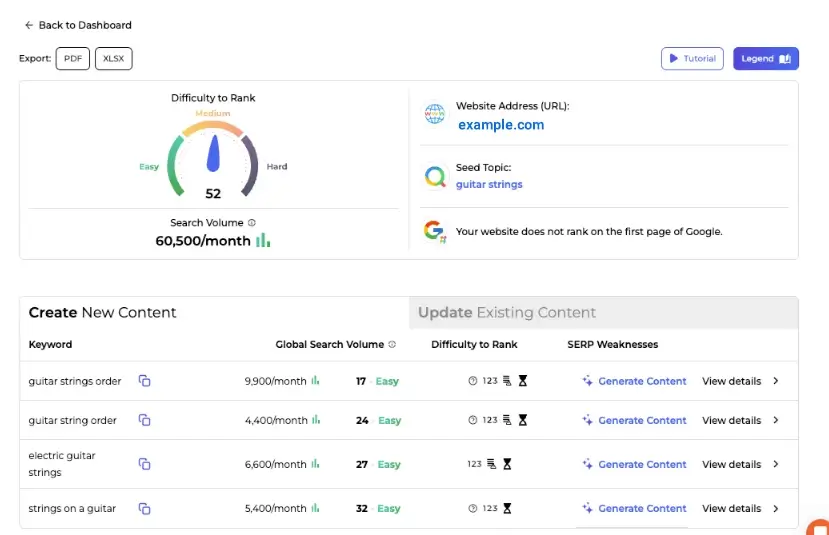Click the 123 icon in strings on a guitar row
The height and width of the screenshot is (535, 829).
[490, 508]
